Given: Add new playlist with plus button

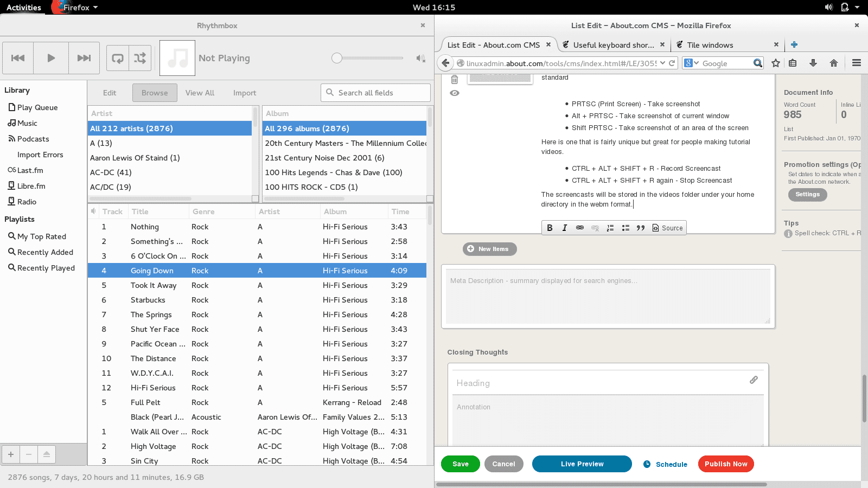Looking at the screenshot, I should [x=11, y=454].
